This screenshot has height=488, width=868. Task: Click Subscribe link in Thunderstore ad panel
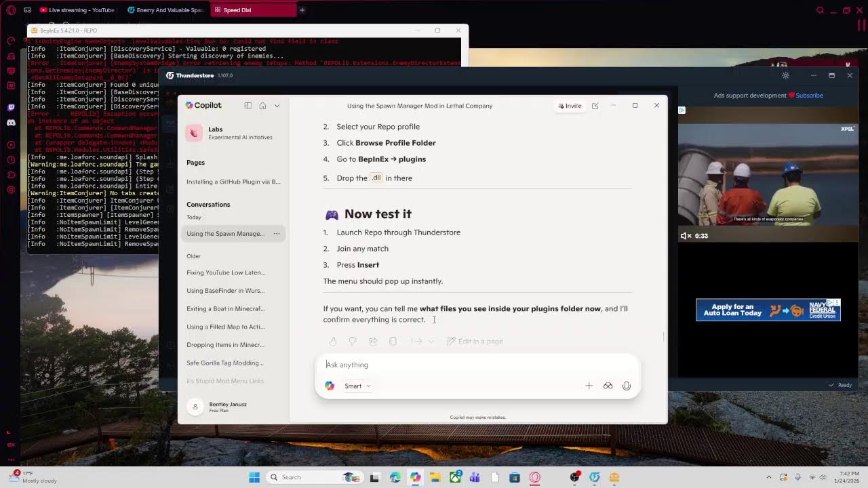click(x=809, y=96)
